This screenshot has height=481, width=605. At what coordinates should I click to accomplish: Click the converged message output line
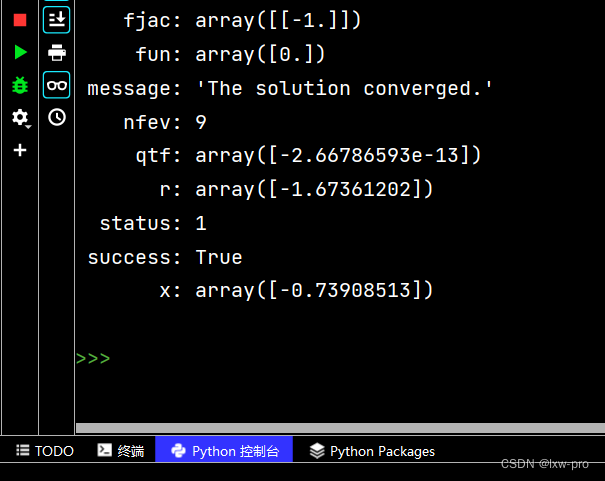(290, 88)
